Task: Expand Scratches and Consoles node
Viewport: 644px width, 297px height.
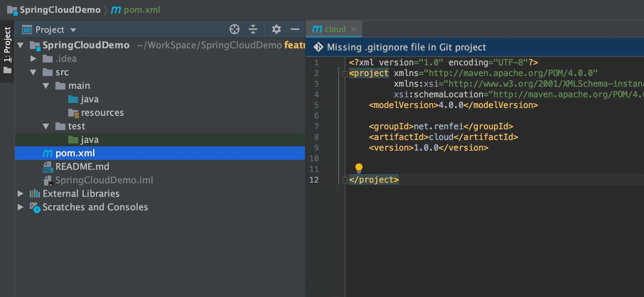Action: click(x=21, y=207)
